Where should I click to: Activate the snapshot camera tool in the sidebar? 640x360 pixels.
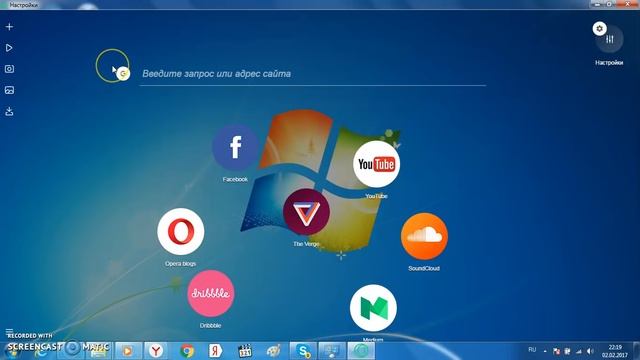pos(9,69)
